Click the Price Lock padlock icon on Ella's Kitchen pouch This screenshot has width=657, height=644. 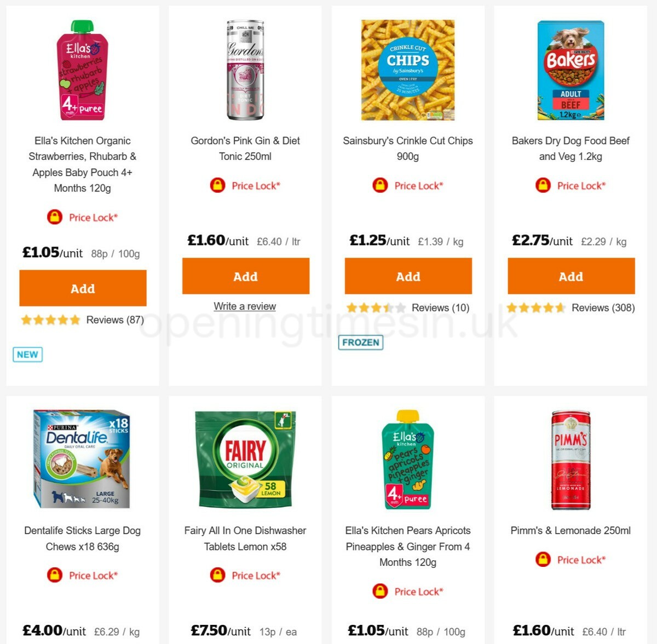pyautogui.click(x=54, y=217)
